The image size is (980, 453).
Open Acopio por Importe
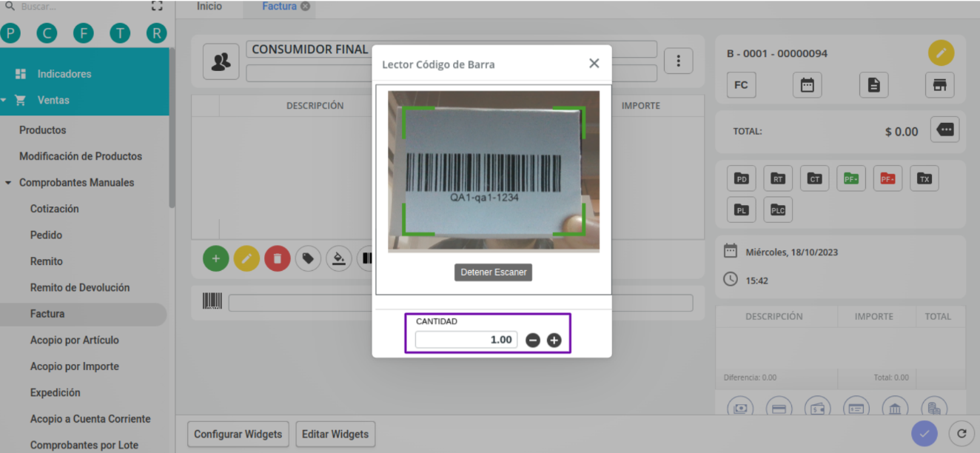pos(74,366)
